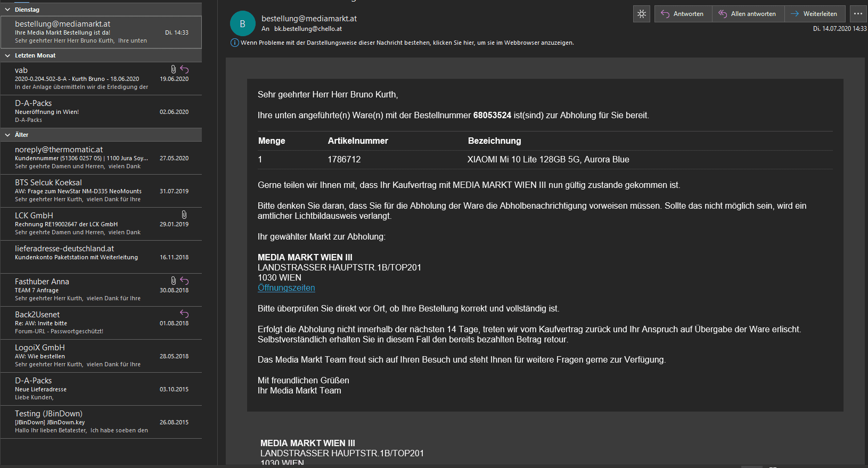Forward the email with Weiterleiten
The width and height of the screenshot is (868, 468).
point(815,14)
